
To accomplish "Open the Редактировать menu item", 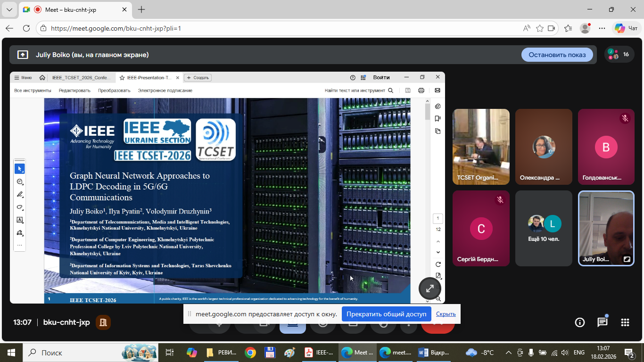I will click(74, 90).
